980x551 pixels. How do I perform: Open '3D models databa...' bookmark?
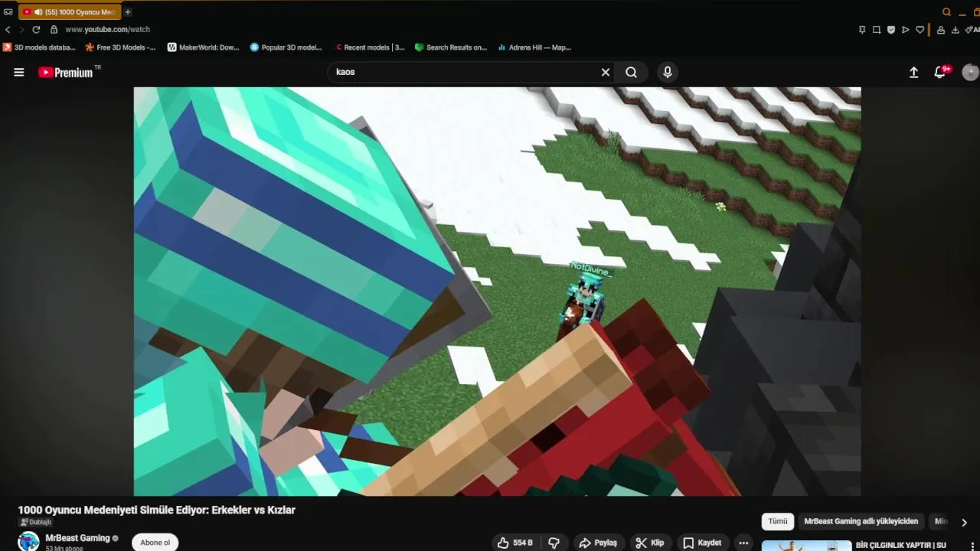39,47
